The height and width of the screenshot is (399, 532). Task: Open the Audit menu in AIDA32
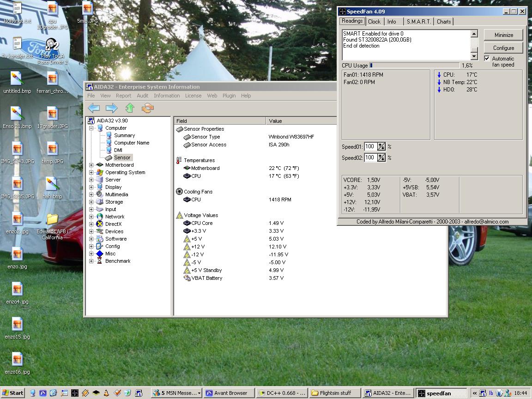[143, 96]
